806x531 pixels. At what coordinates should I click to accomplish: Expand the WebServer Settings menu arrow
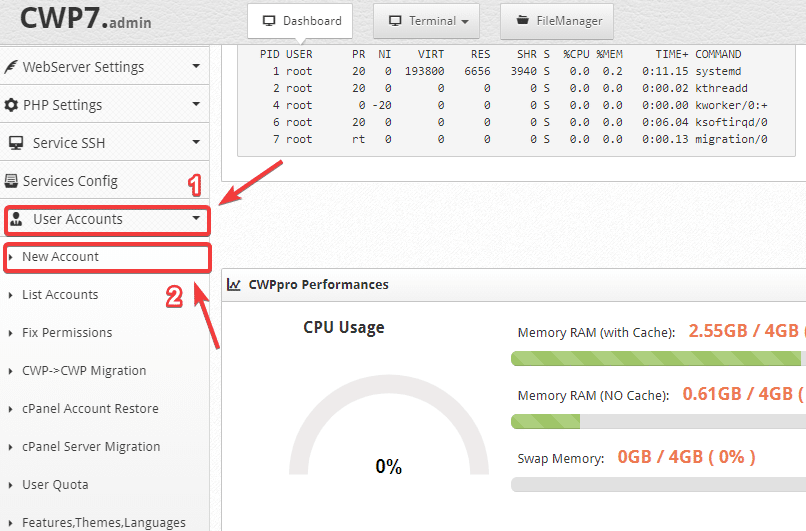pyautogui.click(x=195, y=67)
